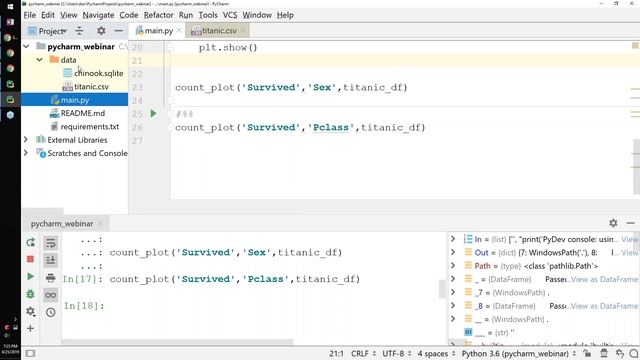
Task: Click View link for In variable
Action: [x=629, y=240]
